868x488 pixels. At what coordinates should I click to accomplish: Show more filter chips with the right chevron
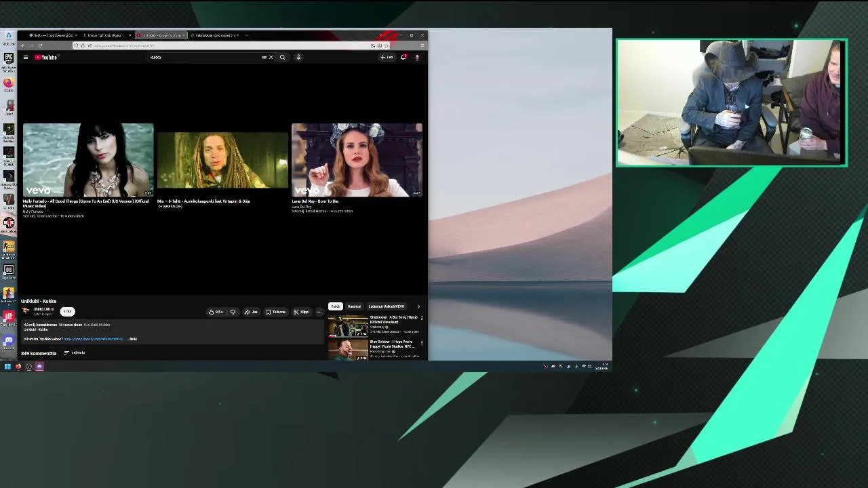pyautogui.click(x=418, y=306)
